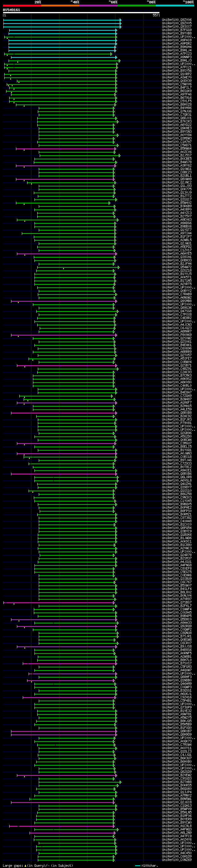Select the UniRef100_A9PAI8 label
This screenshot has height=868, width=197.
(x=177, y=40)
